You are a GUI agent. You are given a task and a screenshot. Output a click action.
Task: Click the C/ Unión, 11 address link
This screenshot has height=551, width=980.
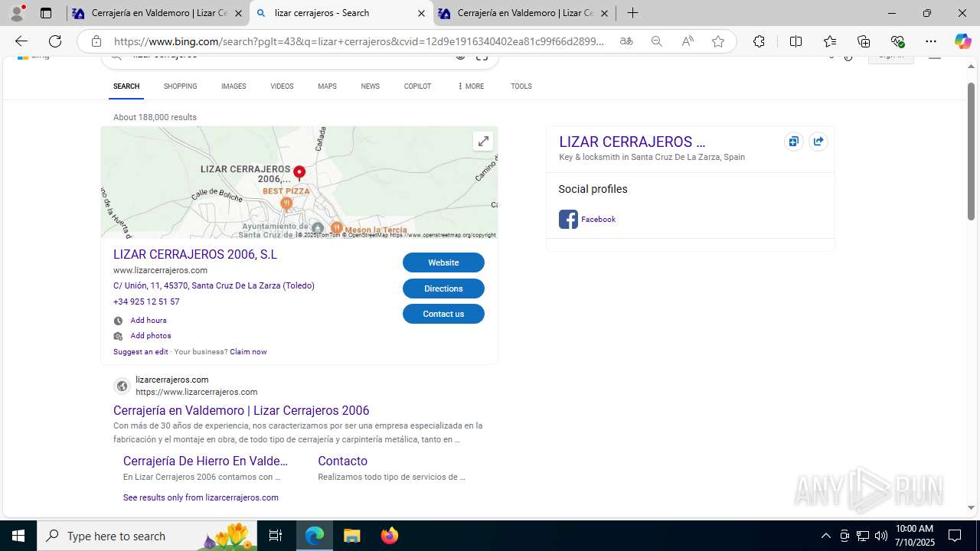tap(214, 285)
